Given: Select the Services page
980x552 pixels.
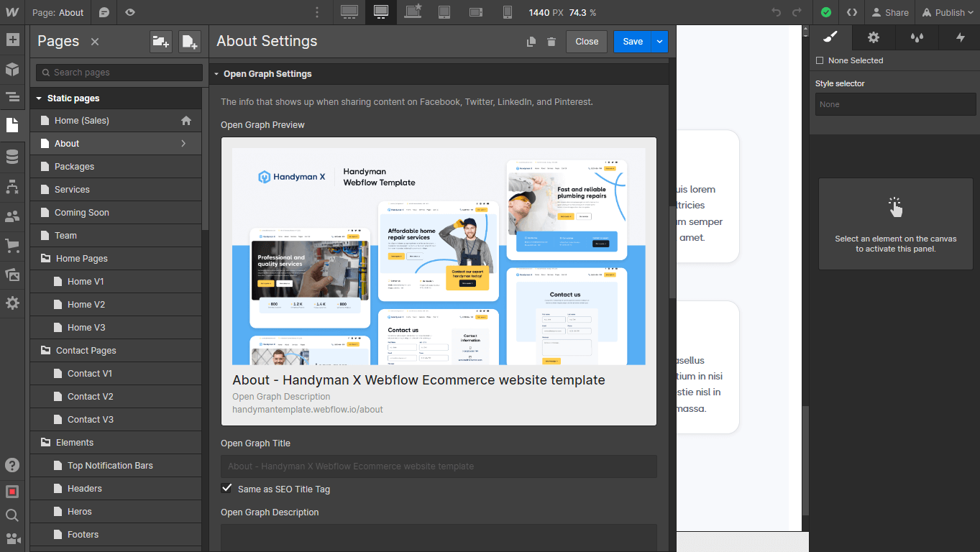Looking at the screenshot, I should (x=116, y=190).
